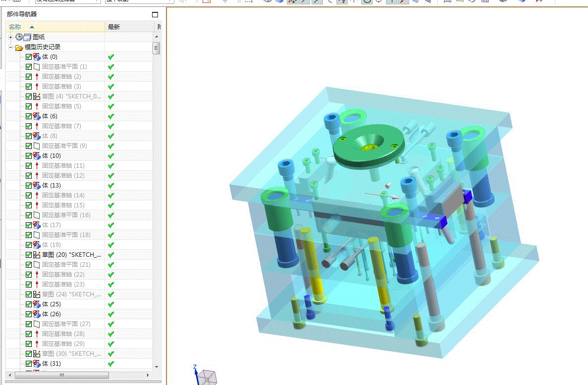Click the body icon of 体 (10)
Image resolution: width=588 pixels, height=385 pixels.
pos(36,156)
